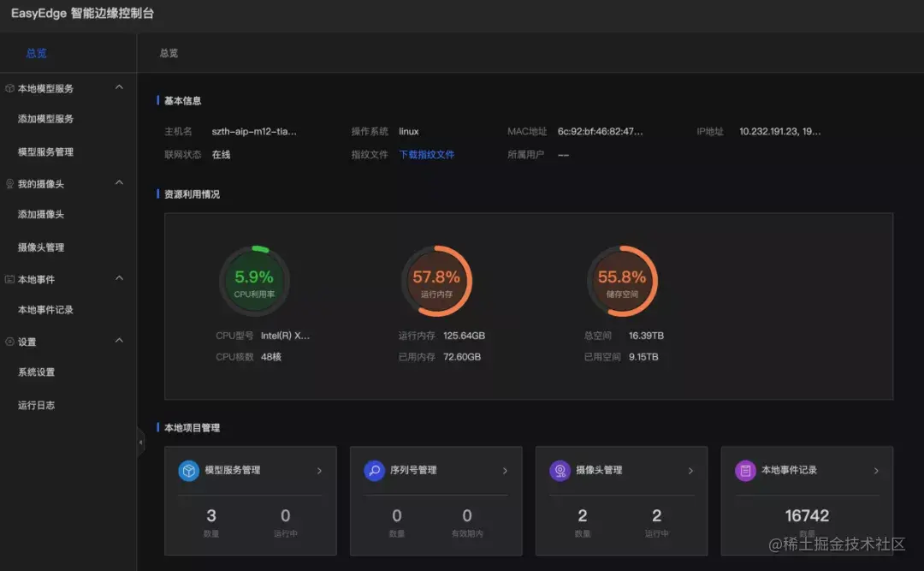This screenshot has height=571, width=924.
Task: Click the 下载指纹文件 link
Action: (x=427, y=155)
